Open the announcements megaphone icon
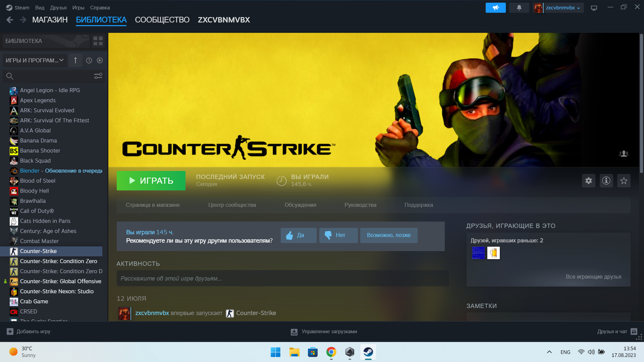Viewport: 644px width, 362px height. pyautogui.click(x=495, y=8)
